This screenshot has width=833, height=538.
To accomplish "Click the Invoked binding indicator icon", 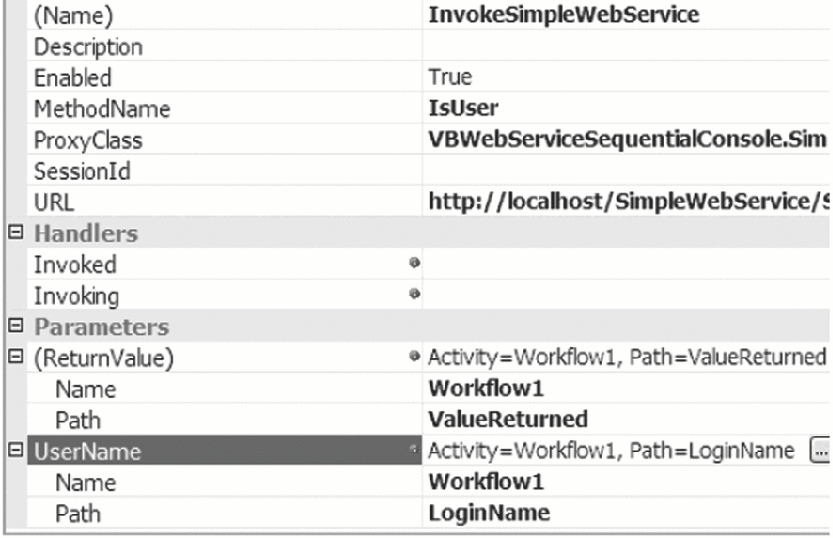I will [x=414, y=265].
